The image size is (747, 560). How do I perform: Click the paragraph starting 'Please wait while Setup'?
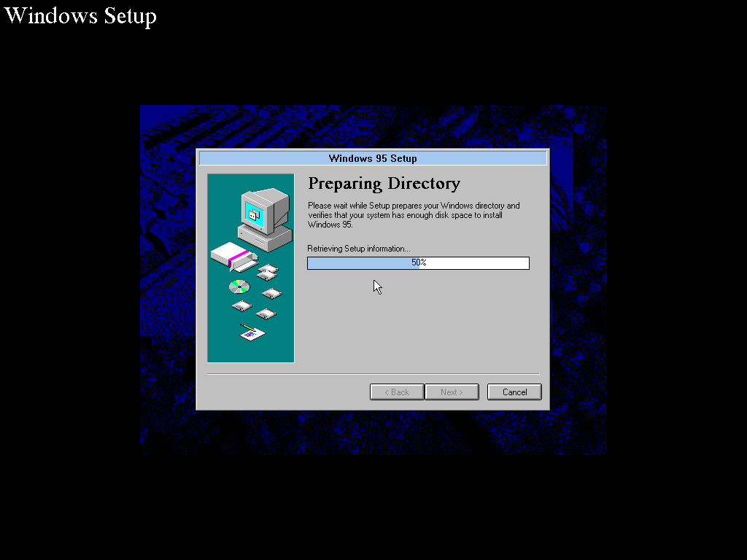(414, 215)
